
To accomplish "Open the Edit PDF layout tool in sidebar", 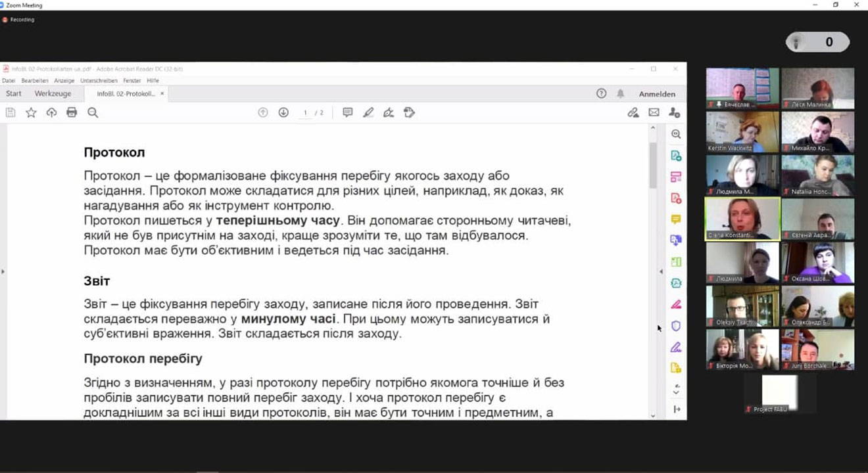I will pyautogui.click(x=676, y=177).
